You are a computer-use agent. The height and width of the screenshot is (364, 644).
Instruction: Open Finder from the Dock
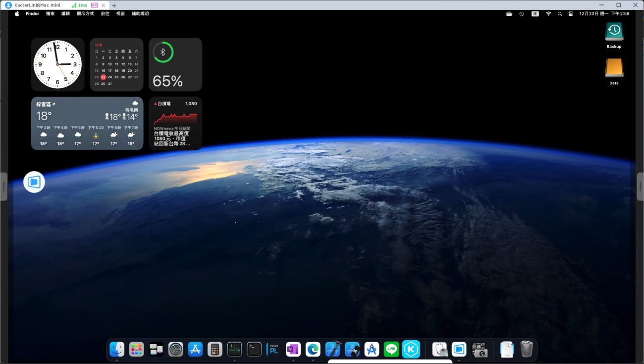pos(117,349)
